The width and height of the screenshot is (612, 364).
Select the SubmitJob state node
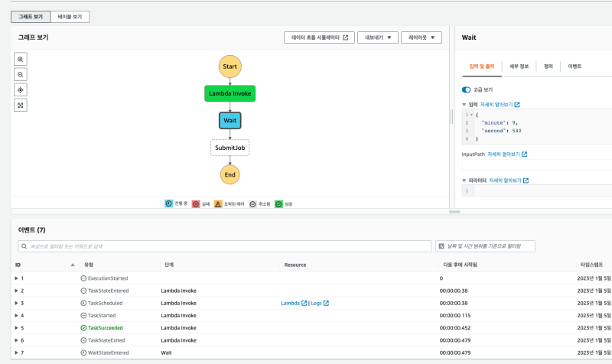(x=229, y=147)
